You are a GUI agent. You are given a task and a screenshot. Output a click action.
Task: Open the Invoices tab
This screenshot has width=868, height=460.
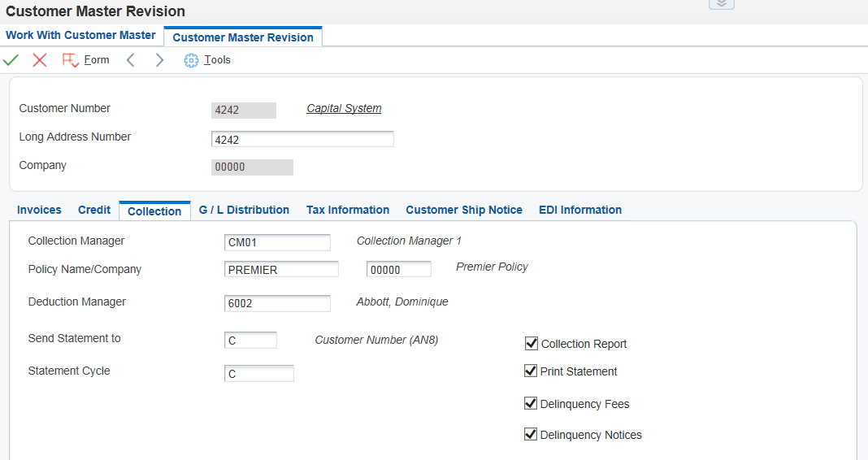[39, 210]
